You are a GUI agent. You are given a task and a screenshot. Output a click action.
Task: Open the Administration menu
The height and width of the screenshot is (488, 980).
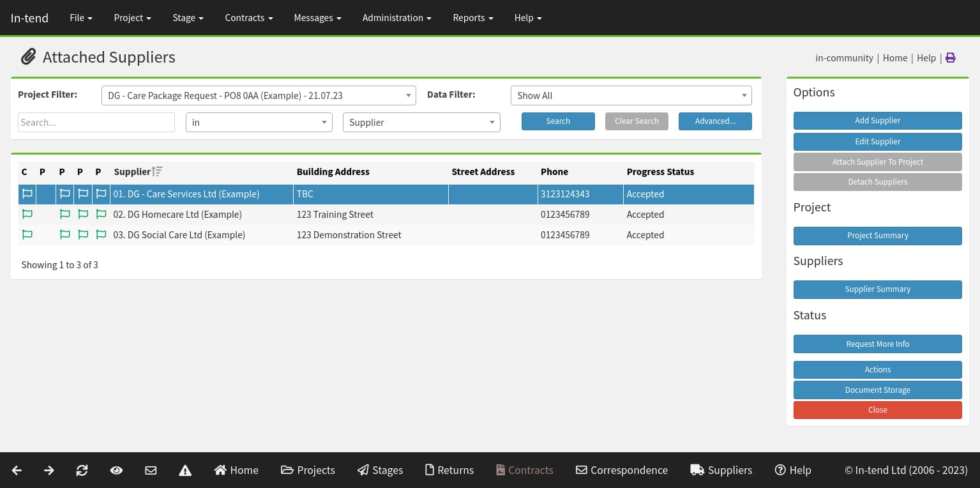(396, 18)
